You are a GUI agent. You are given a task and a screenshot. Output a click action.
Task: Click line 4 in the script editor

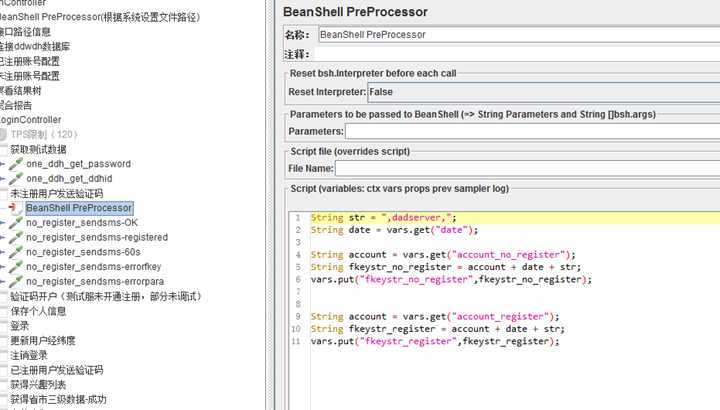pos(443,255)
